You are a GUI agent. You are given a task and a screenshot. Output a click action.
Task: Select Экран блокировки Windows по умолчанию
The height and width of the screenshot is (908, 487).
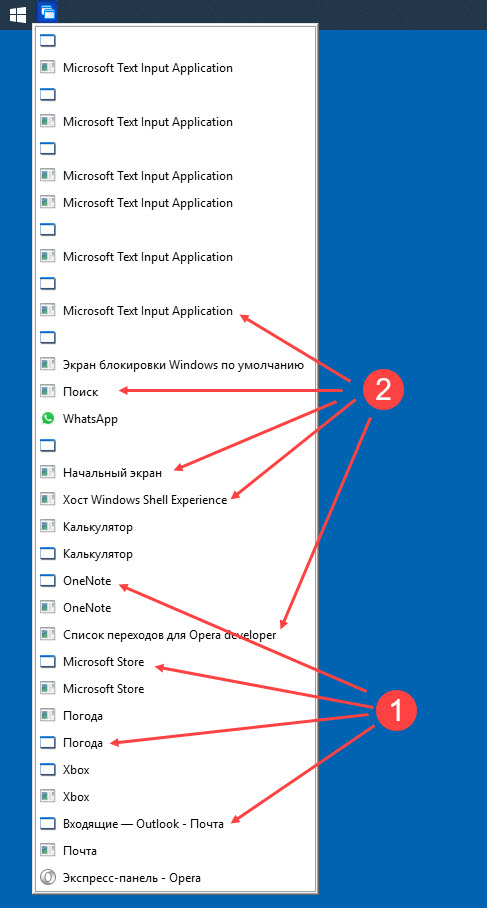[x=175, y=365]
